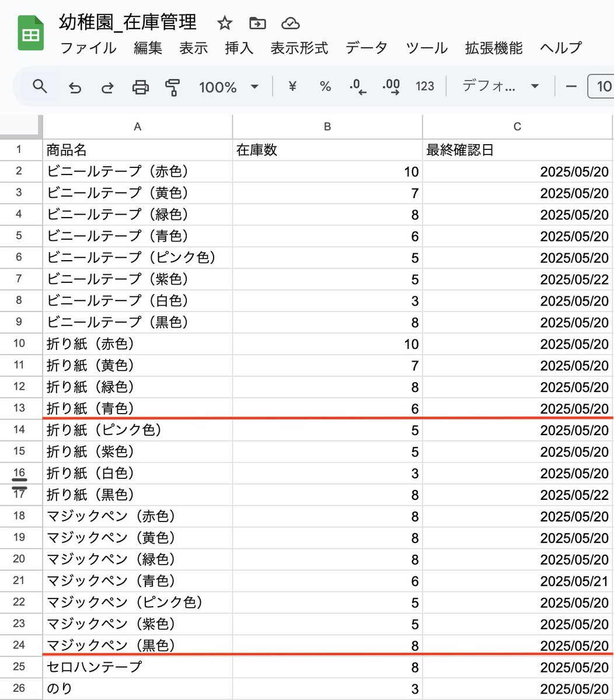Select column A header
This screenshot has width=614, height=700.
pyautogui.click(x=138, y=127)
